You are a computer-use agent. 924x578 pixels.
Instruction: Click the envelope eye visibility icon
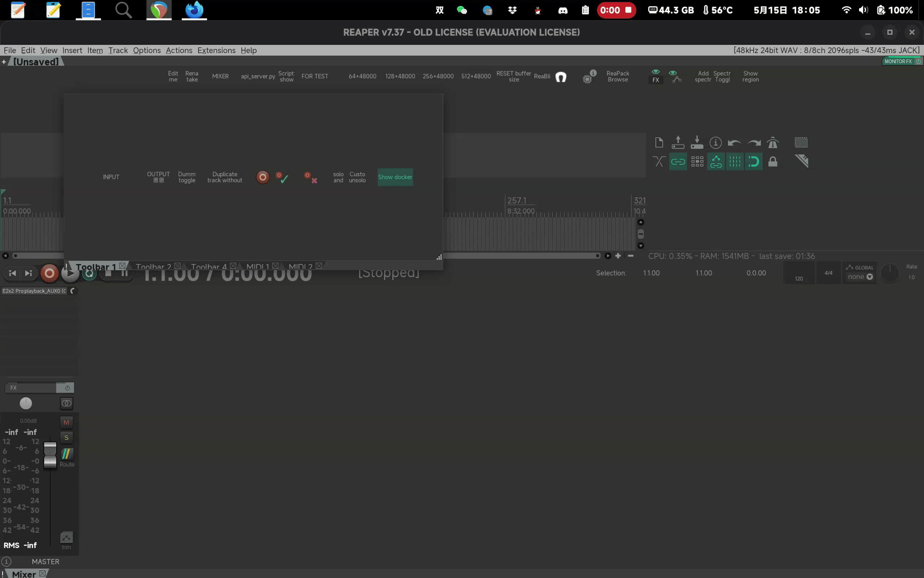(675, 77)
